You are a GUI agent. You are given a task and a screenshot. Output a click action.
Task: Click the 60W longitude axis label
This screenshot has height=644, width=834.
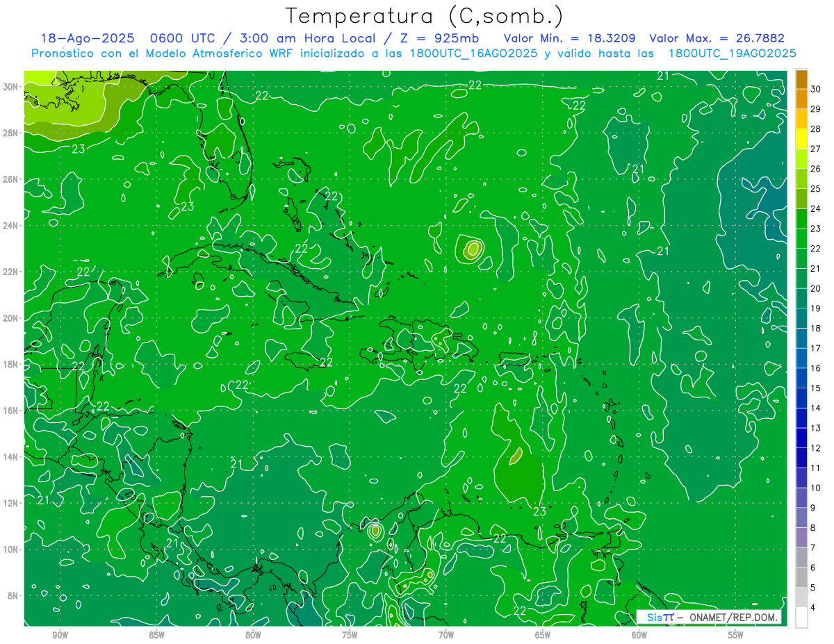point(639,635)
